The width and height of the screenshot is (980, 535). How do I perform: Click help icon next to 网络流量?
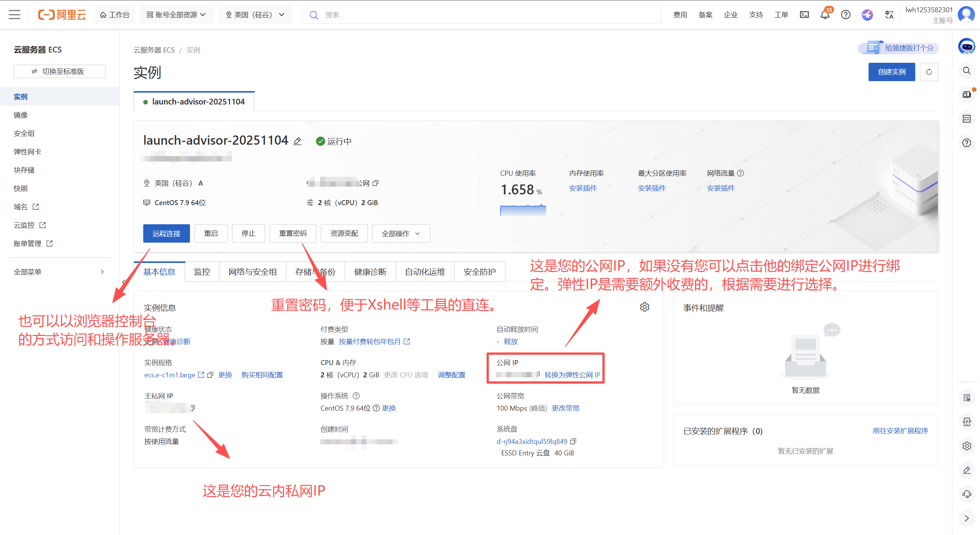click(x=741, y=173)
